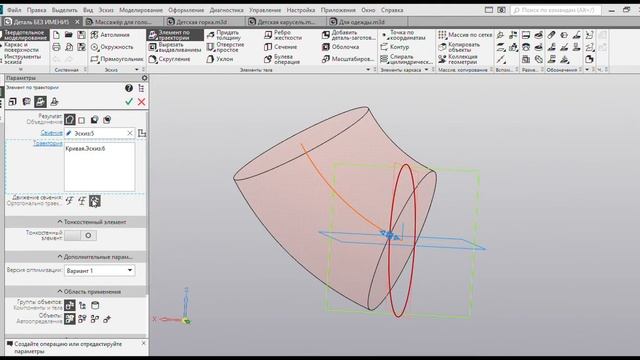Select the Автолиния sketch tool
The height and width of the screenshot is (360, 640).
click(x=110, y=35)
